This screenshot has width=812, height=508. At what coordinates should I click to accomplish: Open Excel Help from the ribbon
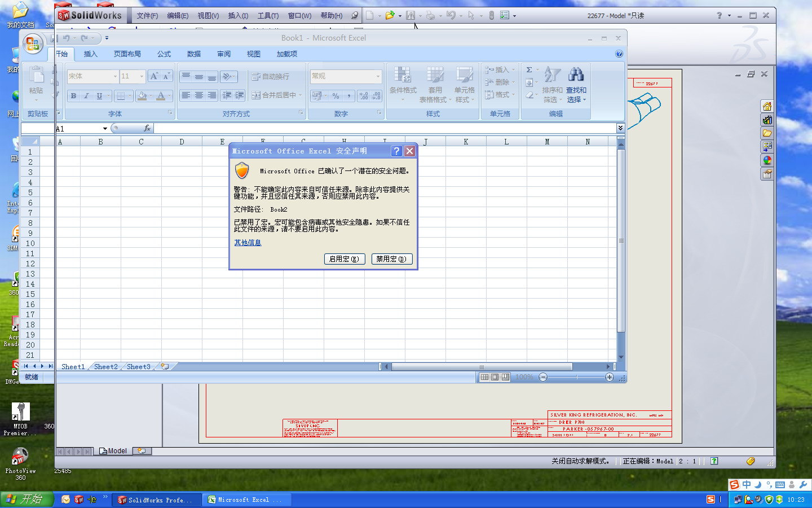(x=619, y=54)
